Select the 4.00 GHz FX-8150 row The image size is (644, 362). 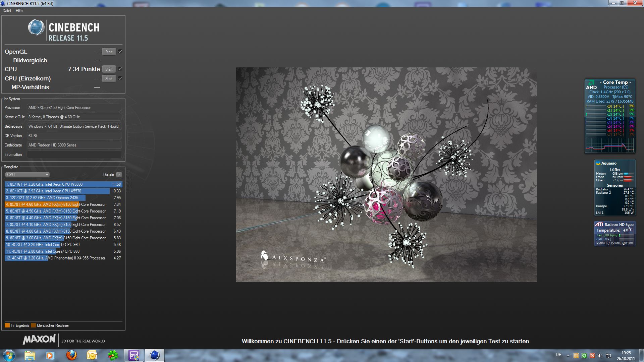pos(63,231)
